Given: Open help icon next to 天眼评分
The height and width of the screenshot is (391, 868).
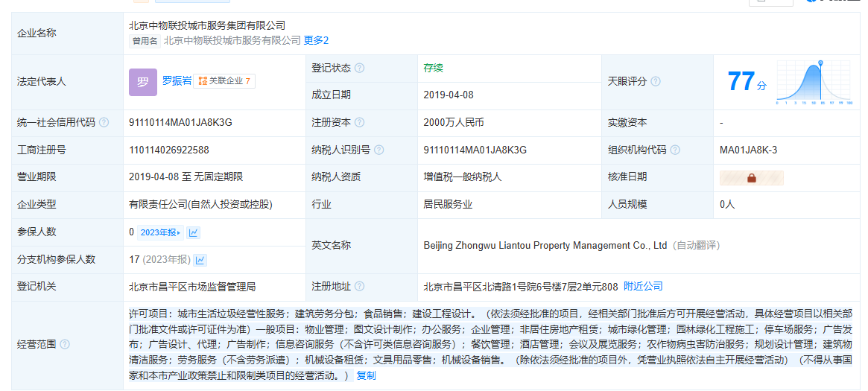Looking at the screenshot, I should pyautogui.click(x=656, y=81).
